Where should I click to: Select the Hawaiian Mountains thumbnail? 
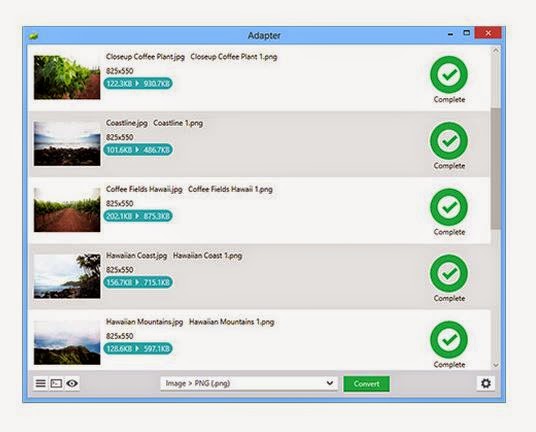click(67, 342)
